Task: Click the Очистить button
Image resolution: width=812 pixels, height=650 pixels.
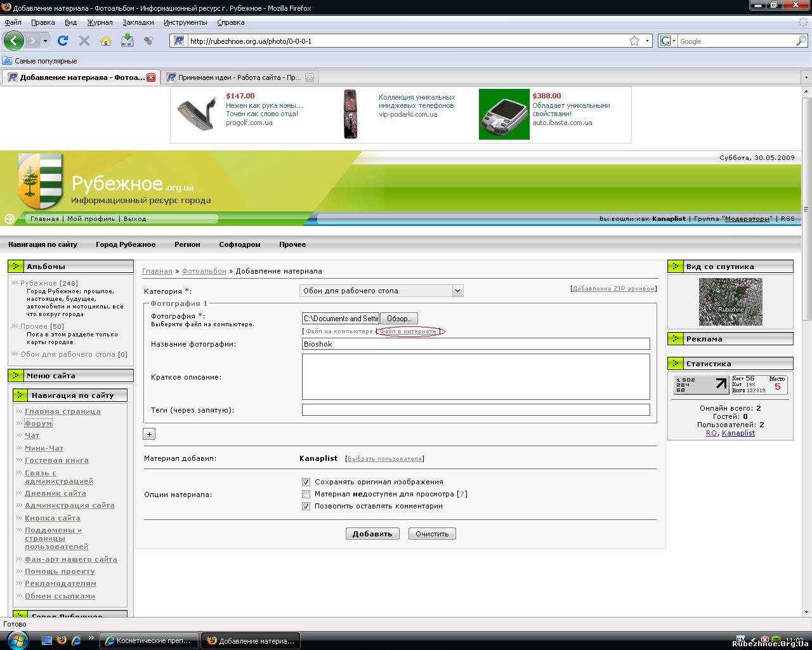Action: pyautogui.click(x=432, y=534)
